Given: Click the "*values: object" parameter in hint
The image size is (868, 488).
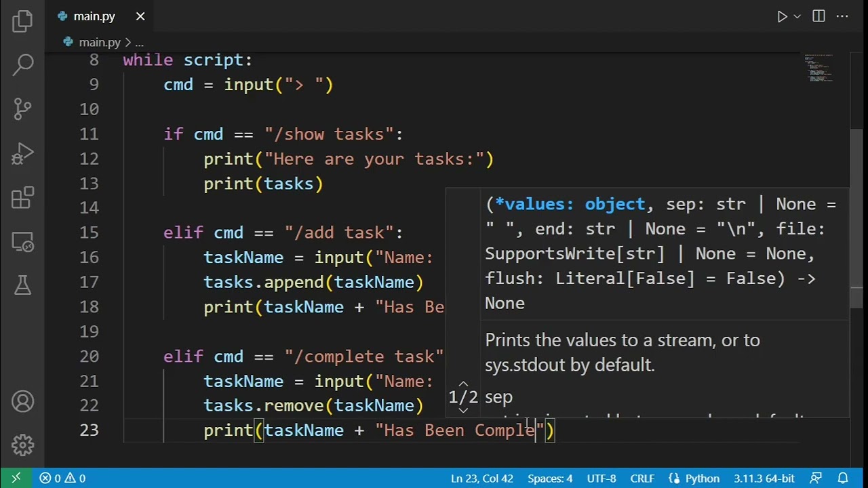Looking at the screenshot, I should (570, 204).
